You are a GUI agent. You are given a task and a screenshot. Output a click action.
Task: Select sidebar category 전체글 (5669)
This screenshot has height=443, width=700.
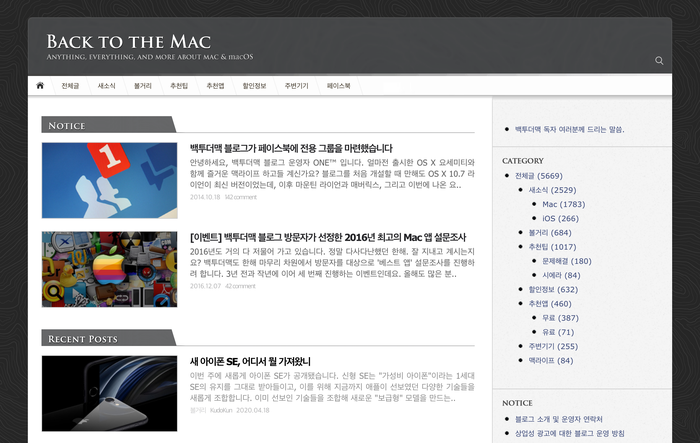point(539,176)
